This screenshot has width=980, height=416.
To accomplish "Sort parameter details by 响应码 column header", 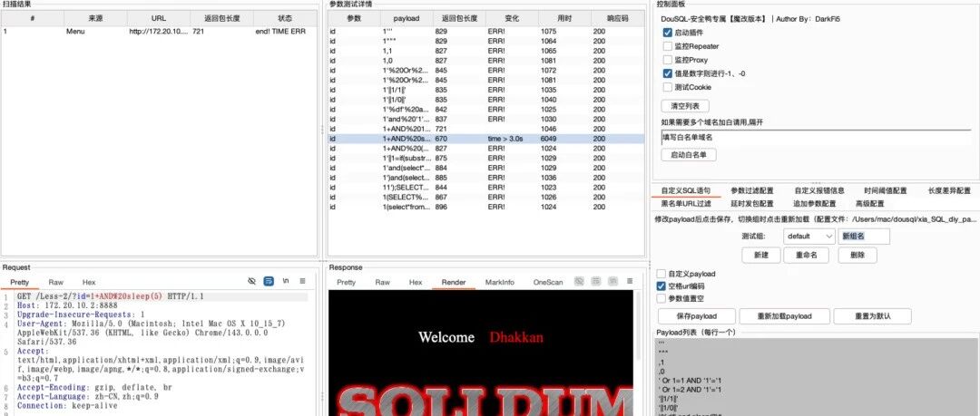I will [x=618, y=19].
